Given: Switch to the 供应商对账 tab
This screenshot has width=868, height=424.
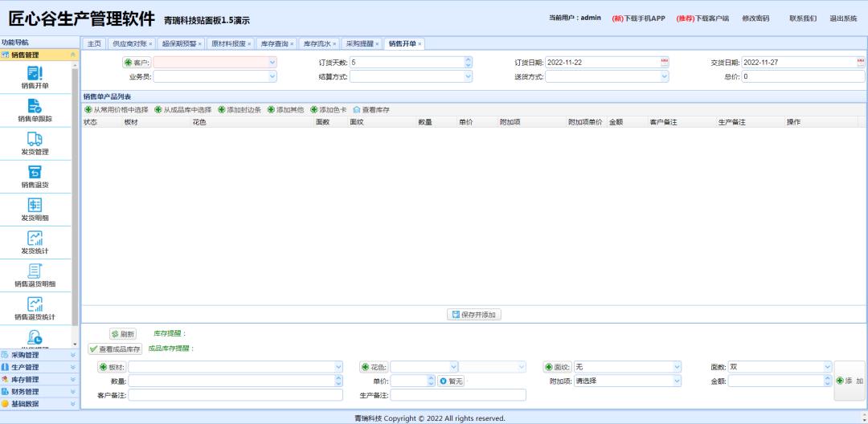Looking at the screenshot, I should click(x=129, y=43).
